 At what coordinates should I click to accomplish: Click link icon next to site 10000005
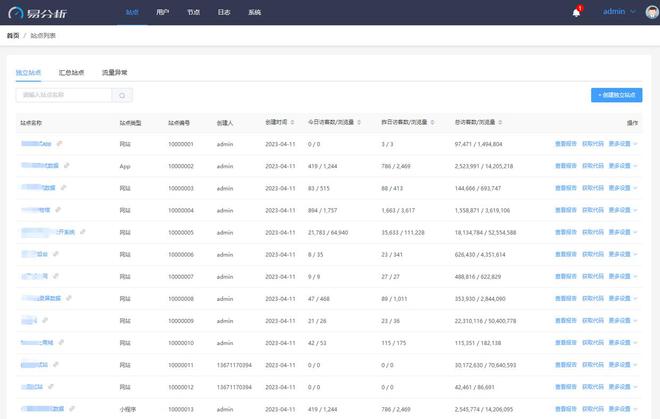83,232
